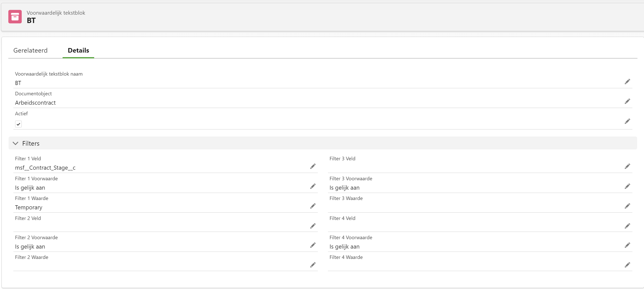Screen dimensions: 644x289
Task: Toggle the Actief checkbox
Action: pyautogui.click(x=18, y=124)
